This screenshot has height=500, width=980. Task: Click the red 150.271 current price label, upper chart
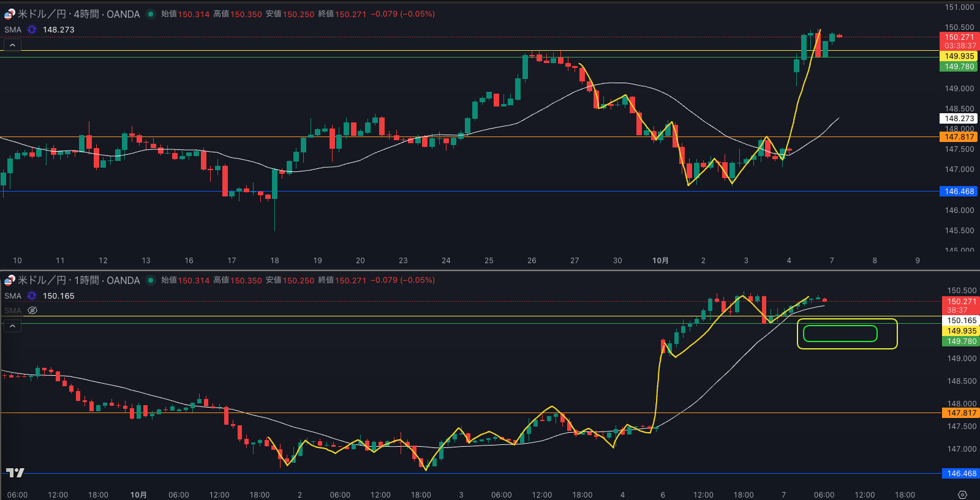959,37
